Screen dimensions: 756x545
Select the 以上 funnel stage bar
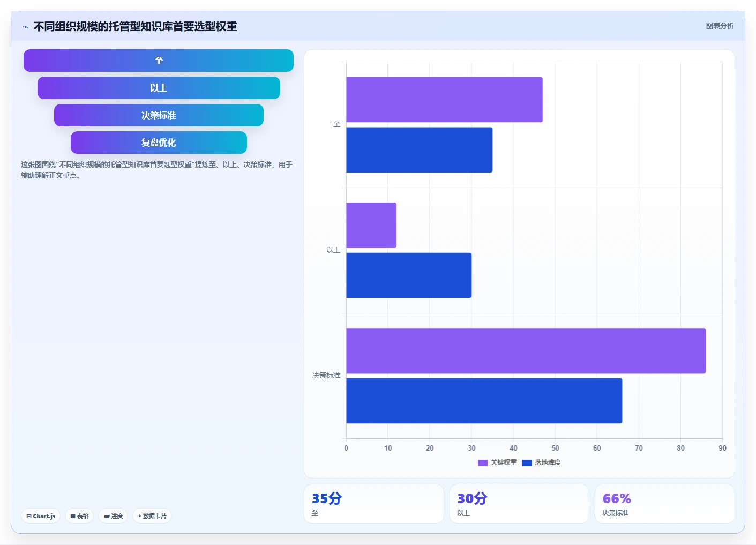(x=159, y=88)
